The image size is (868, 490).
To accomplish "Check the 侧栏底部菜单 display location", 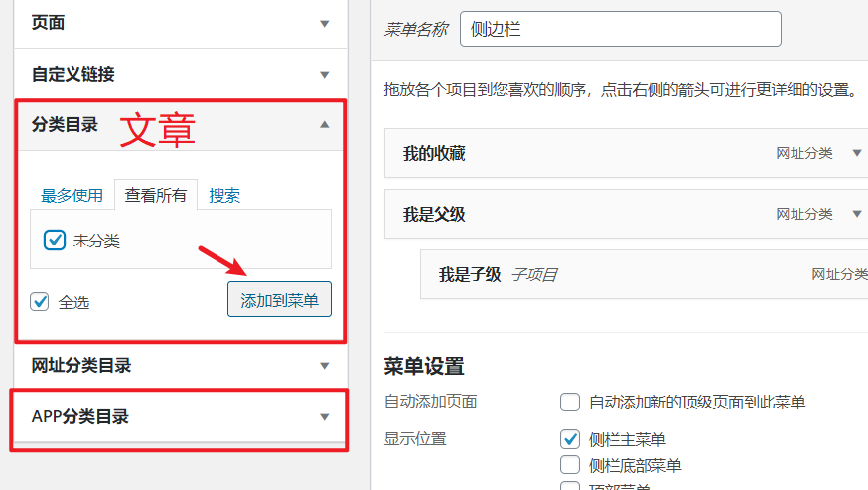I will pyautogui.click(x=570, y=465).
